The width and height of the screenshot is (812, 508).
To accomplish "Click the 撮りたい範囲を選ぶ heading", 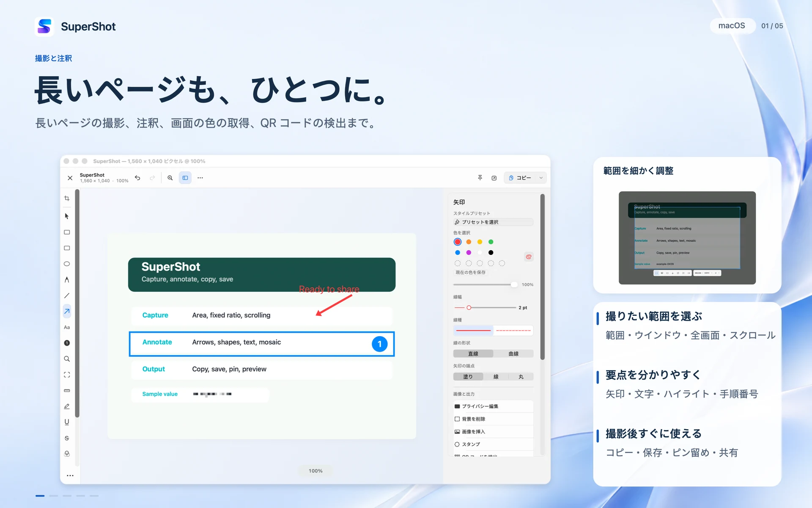I will (x=654, y=316).
